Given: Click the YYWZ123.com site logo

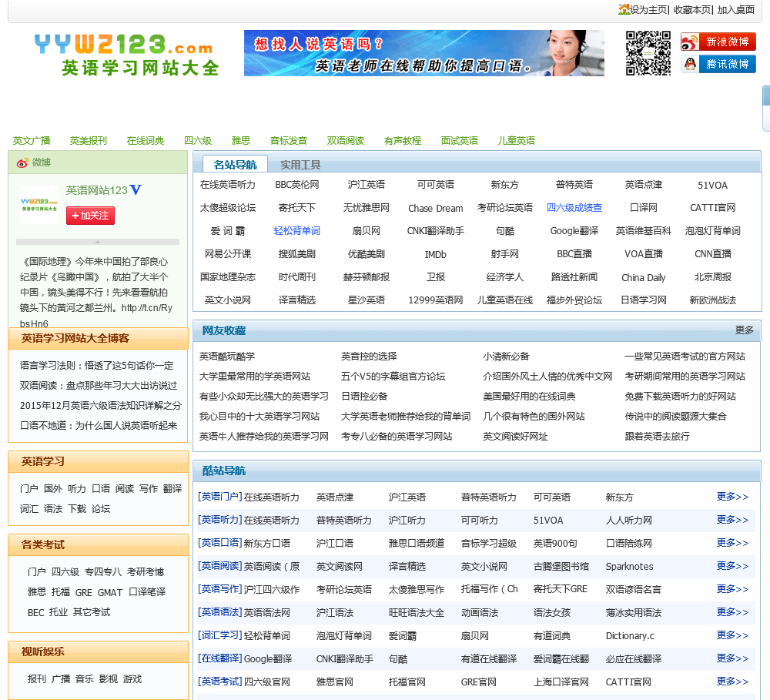Looking at the screenshot, I should (126, 54).
